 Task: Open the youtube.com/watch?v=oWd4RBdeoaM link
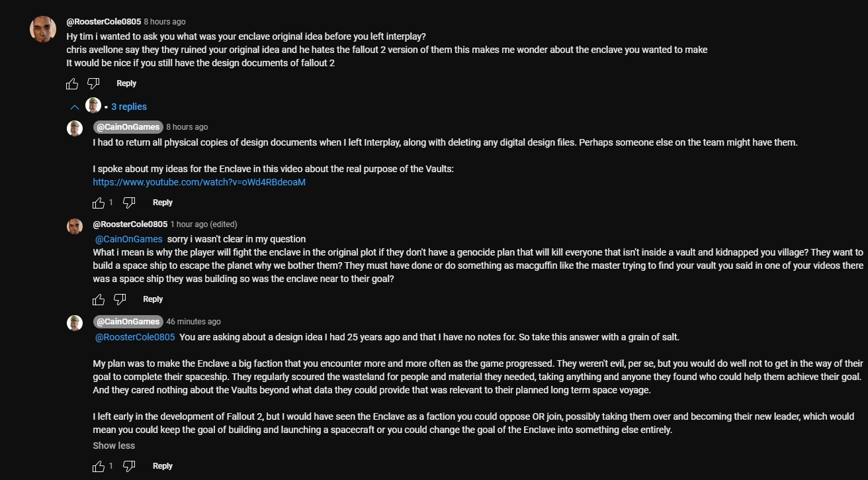click(199, 182)
